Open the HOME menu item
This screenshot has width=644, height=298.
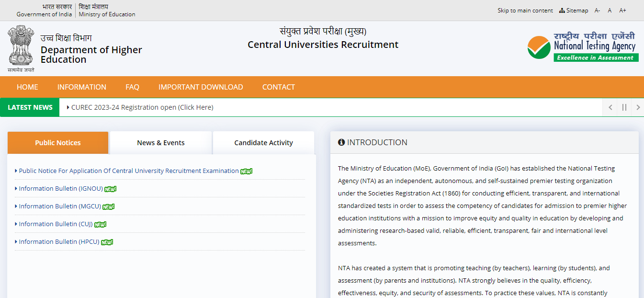tap(27, 87)
